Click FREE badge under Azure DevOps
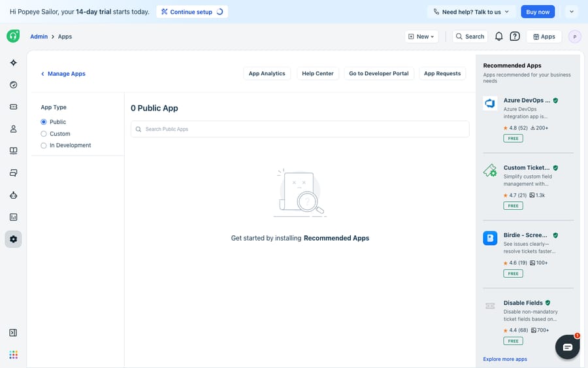 tap(513, 139)
